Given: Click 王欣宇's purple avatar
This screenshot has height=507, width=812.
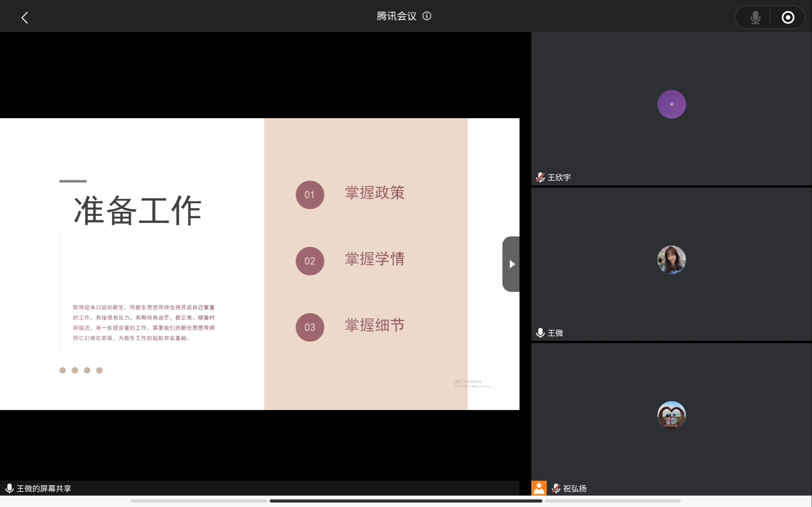Looking at the screenshot, I should (x=671, y=104).
